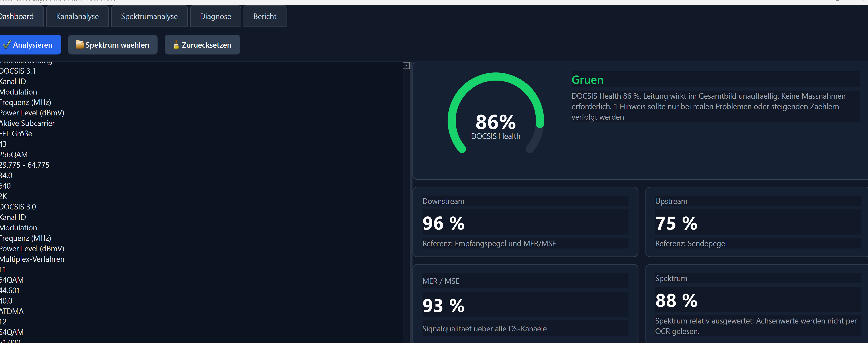The width and height of the screenshot is (868, 343).
Task: Click the 'Multiplex-Verfahren' line
Action: click(32, 259)
